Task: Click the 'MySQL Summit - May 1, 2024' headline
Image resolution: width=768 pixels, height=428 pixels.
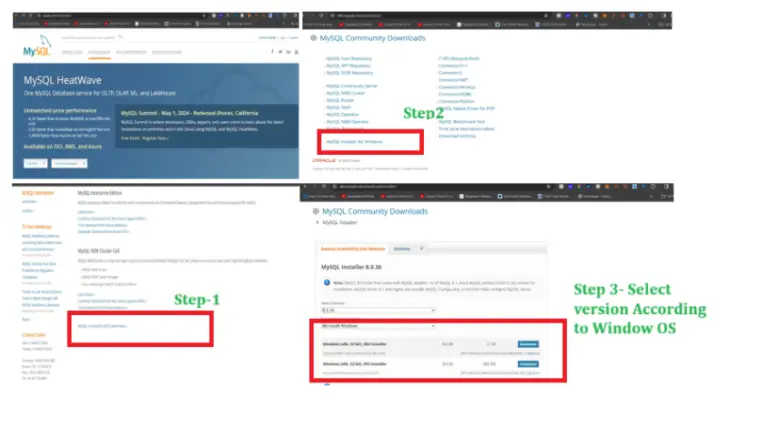Action: click(189, 113)
